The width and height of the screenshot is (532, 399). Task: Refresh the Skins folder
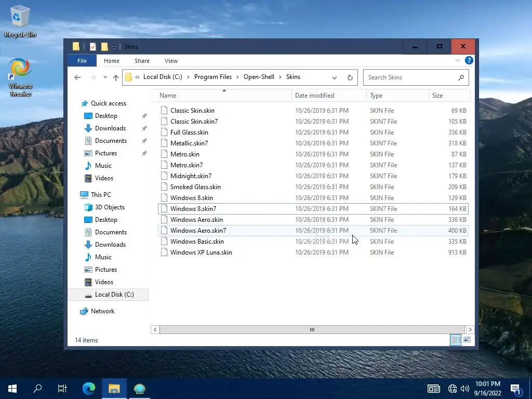point(350,78)
